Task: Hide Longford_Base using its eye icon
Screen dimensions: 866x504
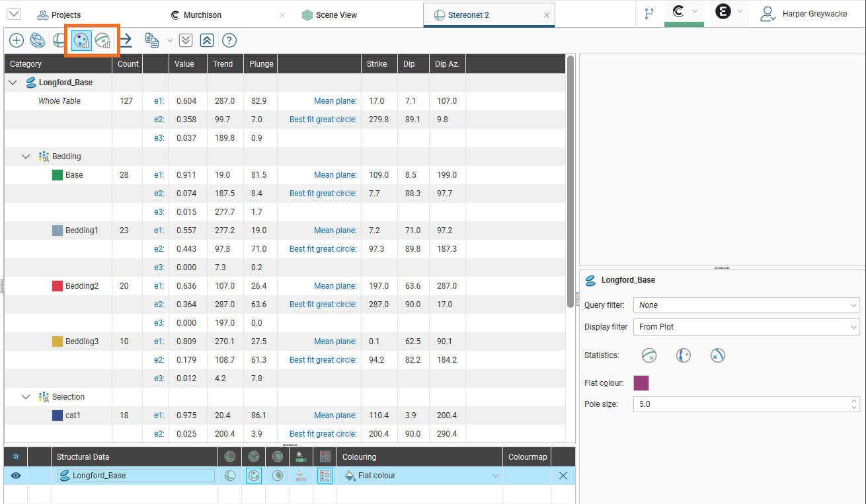Action: pyautogui.click(x=16, y=476)
